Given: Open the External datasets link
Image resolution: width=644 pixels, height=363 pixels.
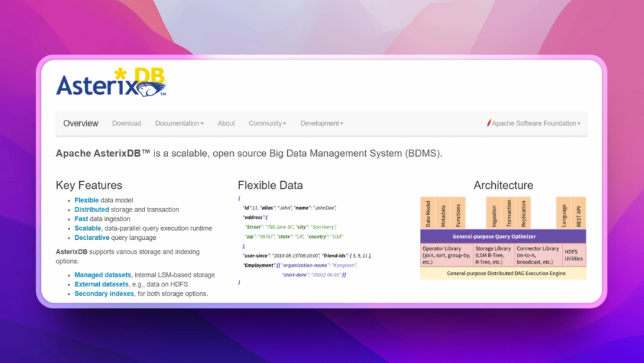Looking at the screenshot, I should pos(102,284).
